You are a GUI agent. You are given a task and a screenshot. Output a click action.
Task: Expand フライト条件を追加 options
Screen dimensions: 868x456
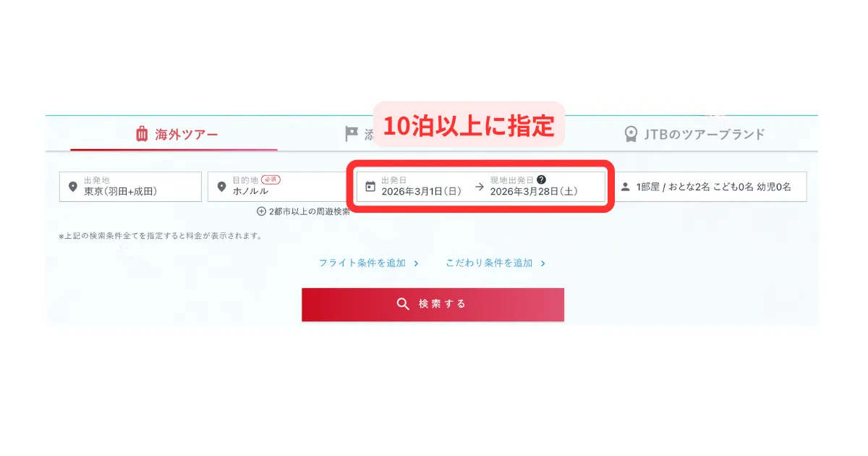click(369, 263)
